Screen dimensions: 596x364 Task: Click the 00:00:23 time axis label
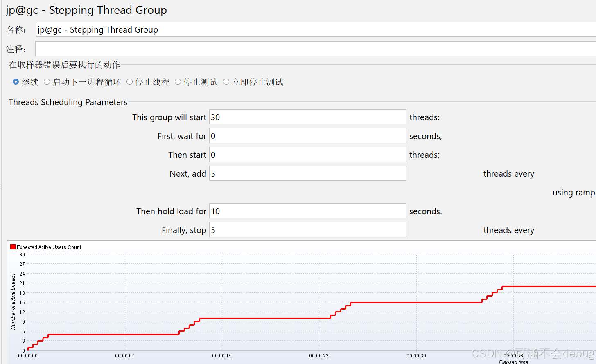(319, 356)
